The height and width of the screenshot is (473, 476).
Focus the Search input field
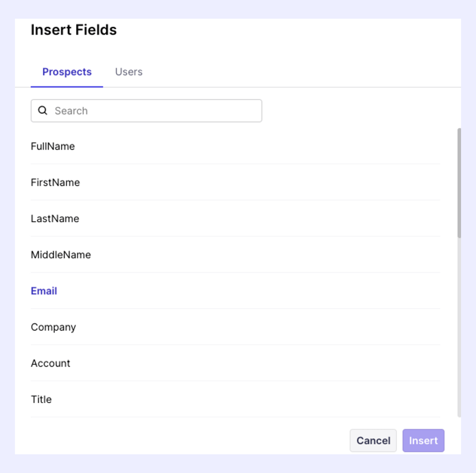point(154,111)
